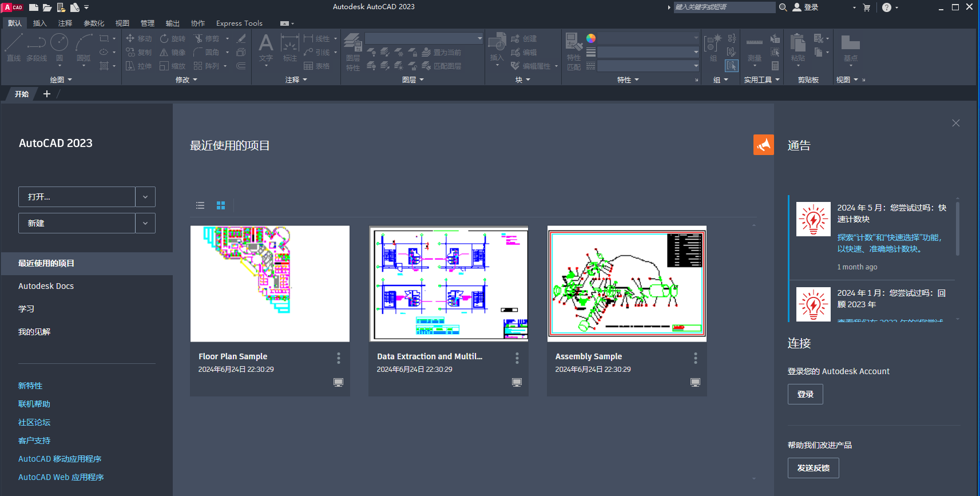Open the help menu dropdown arrow
Viewport: 980px width, 496px height.
click(x=896, y=7)
